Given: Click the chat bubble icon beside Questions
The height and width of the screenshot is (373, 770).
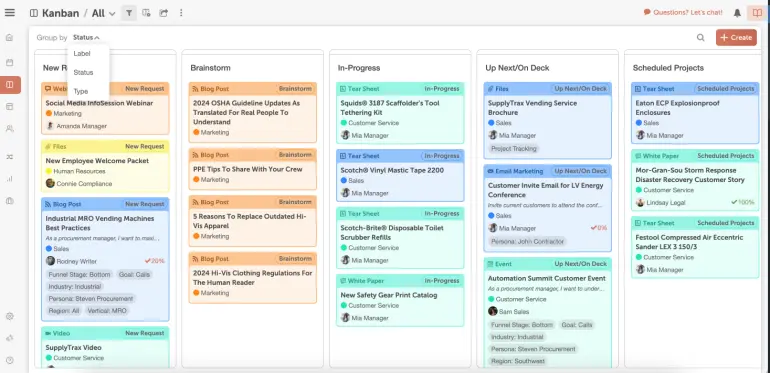Looking at the screenshot, I should (647, 12).
